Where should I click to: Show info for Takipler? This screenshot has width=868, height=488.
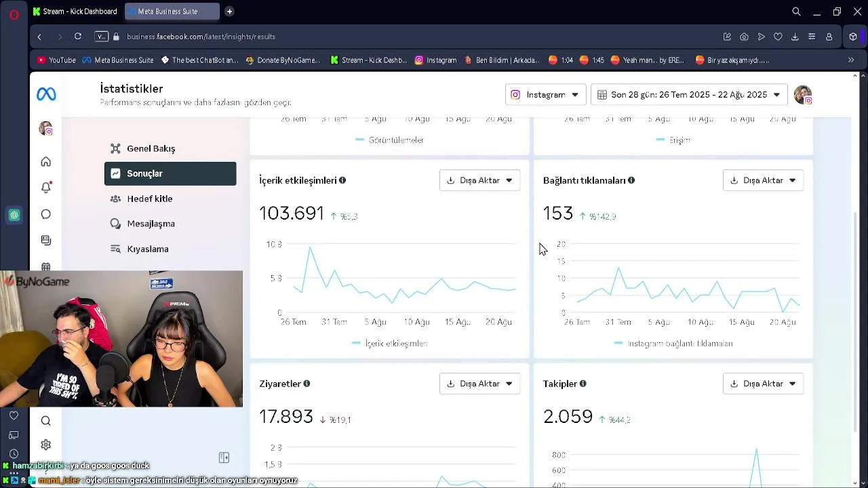pos(583,384)
